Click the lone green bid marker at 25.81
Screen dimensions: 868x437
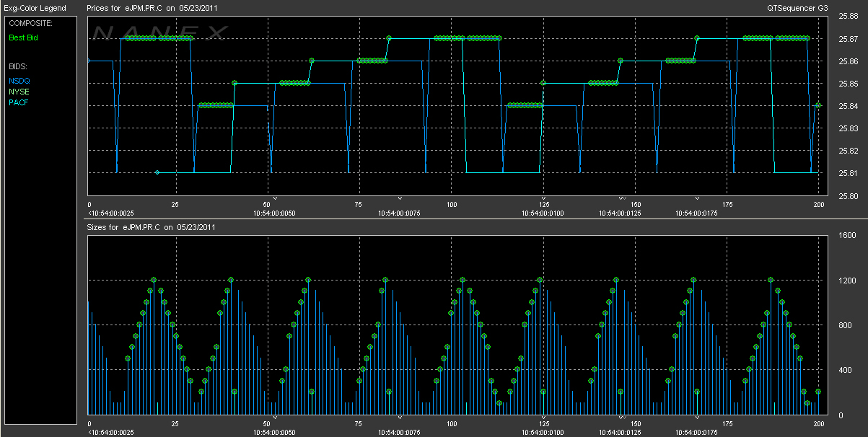(157, 172)
